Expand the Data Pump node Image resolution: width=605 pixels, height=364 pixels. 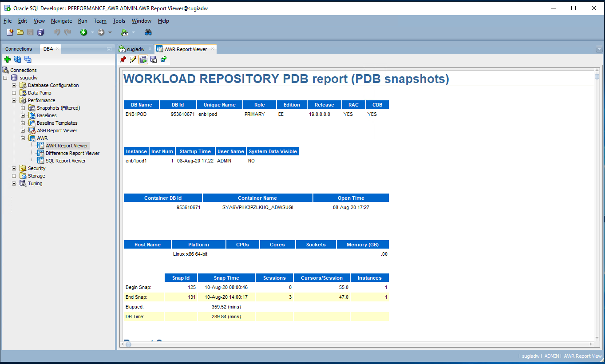(14, 93)
